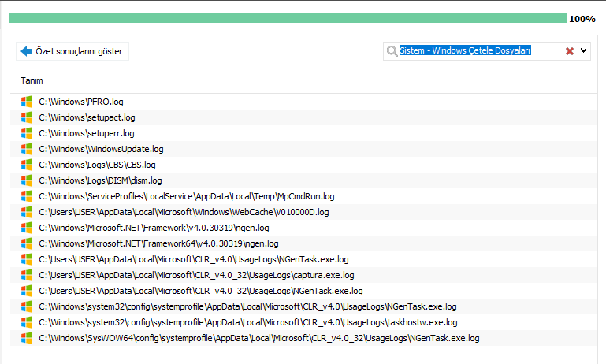Click the Windows icon next to CBS.log
The image size is (606, 364).
27,165
